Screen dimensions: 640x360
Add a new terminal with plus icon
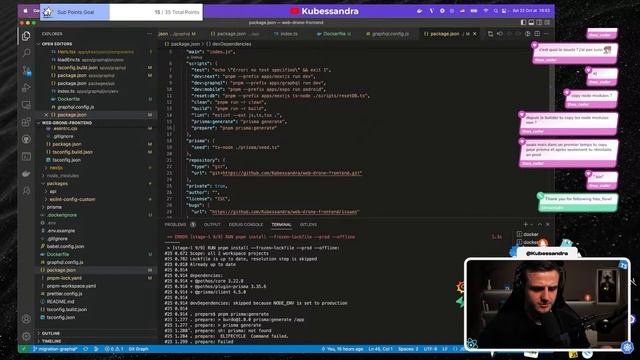[526, 224]
